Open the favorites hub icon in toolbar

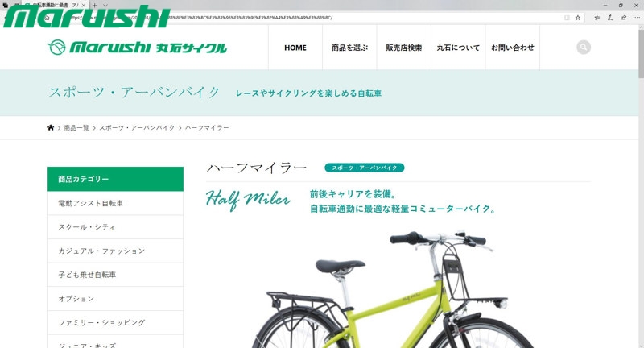pyautogui.click(x=597, y=18)
